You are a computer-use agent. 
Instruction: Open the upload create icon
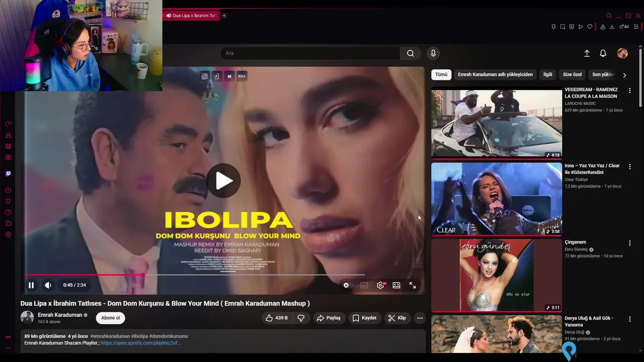point(587,53)
